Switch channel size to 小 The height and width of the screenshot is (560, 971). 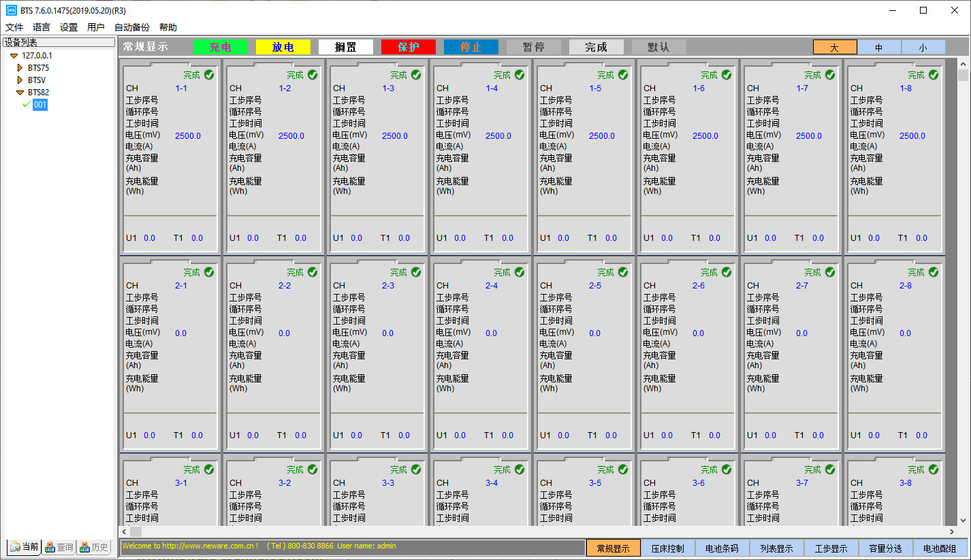tap(923, 48)
